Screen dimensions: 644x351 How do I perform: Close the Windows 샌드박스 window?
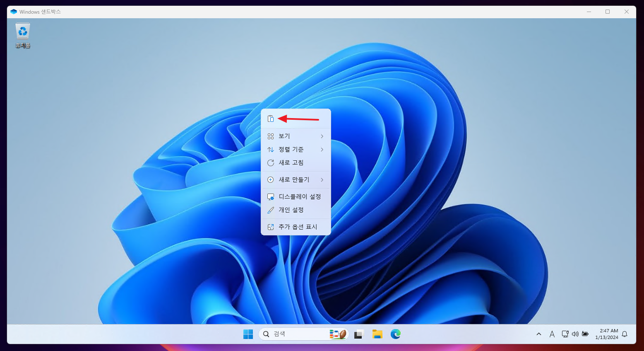tap(627, 12)
